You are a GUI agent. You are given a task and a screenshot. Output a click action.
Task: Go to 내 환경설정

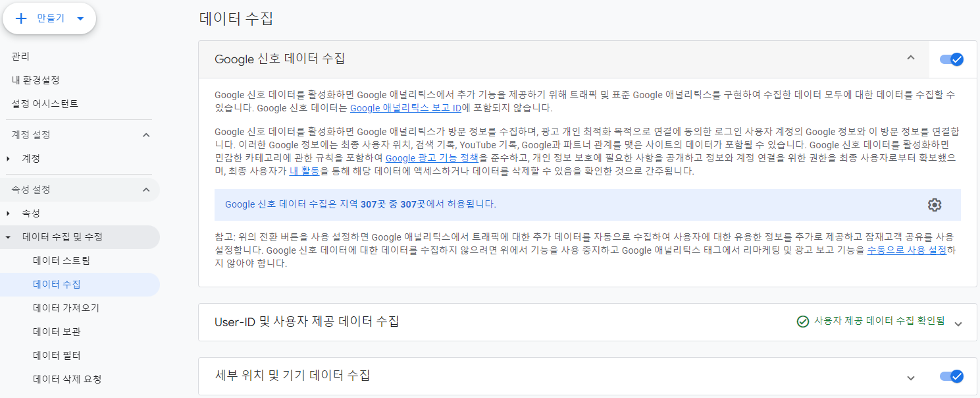point(36,80)
